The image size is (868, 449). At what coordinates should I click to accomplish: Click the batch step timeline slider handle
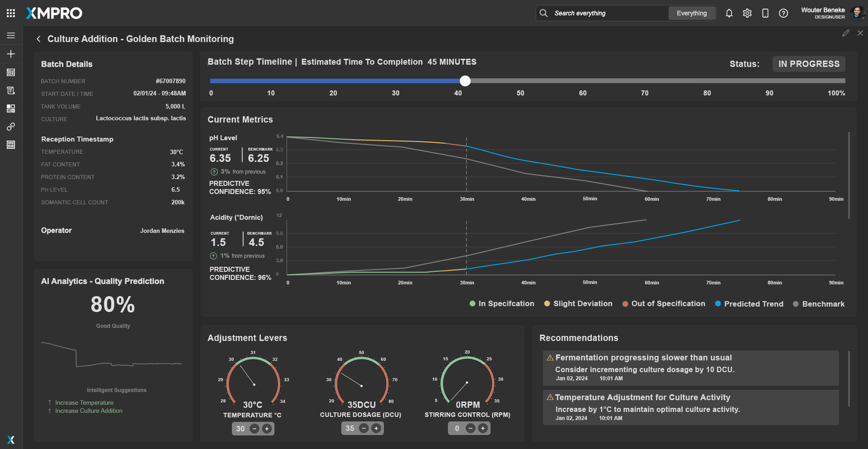click(465, 81)
